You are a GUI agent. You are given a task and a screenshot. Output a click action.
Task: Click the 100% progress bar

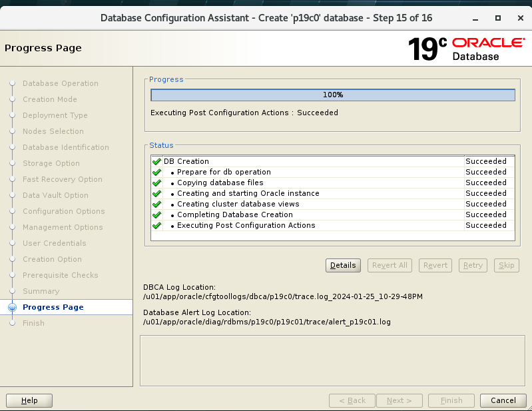click(x=333, y=95)
